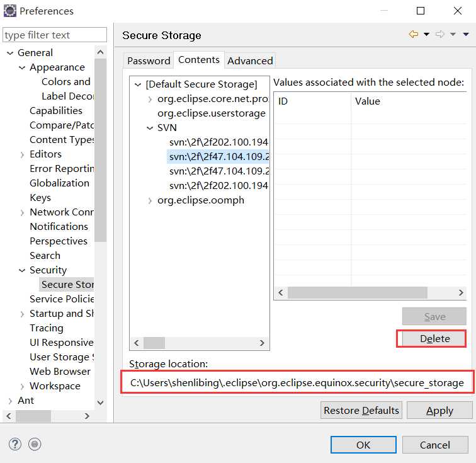
Task: Select Error Reporting preference
Action: tap(62, 169)
